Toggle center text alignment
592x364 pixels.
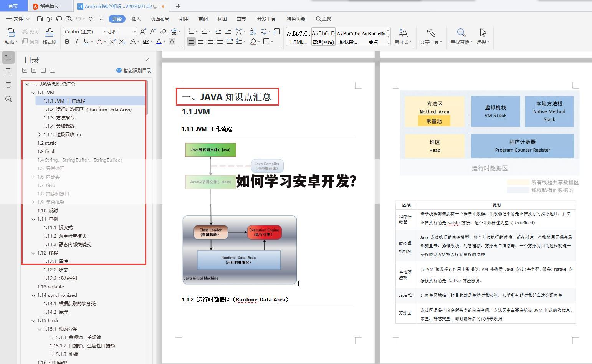pos(200,41)
